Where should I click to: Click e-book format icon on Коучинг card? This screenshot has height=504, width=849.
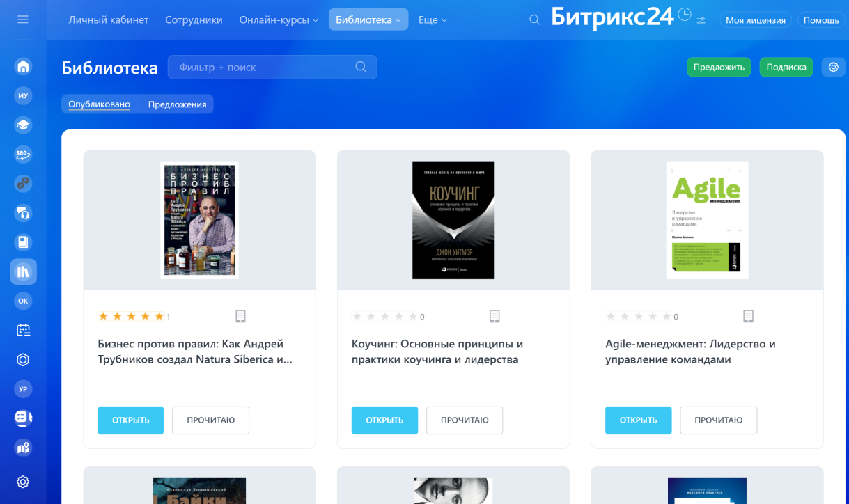tap(494, 316)
